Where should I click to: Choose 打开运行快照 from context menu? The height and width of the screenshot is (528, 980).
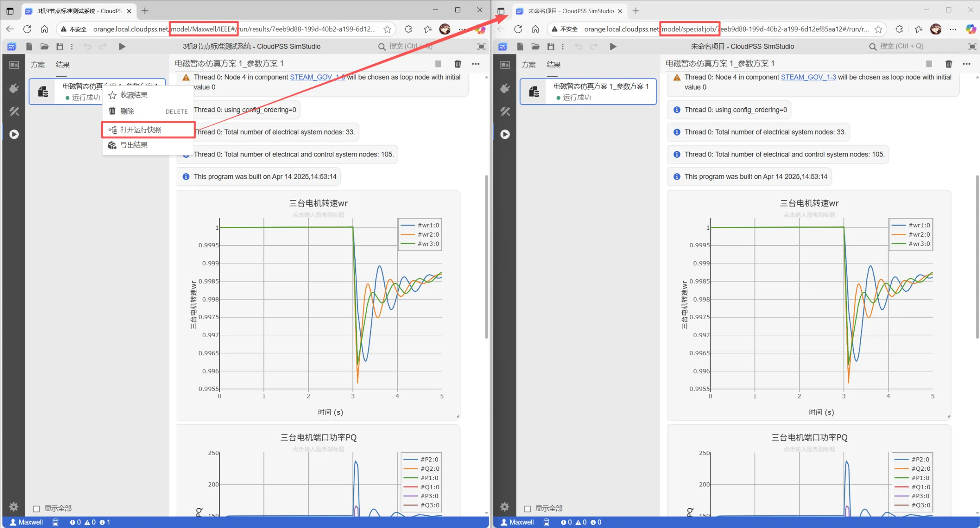pos(140,130)
